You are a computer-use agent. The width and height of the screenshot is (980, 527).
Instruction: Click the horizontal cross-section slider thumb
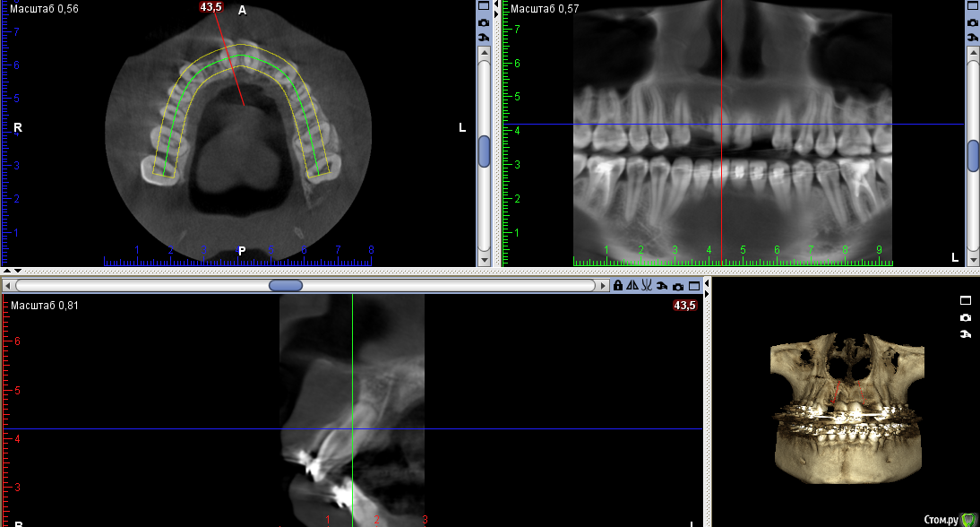tap(286, 285)
